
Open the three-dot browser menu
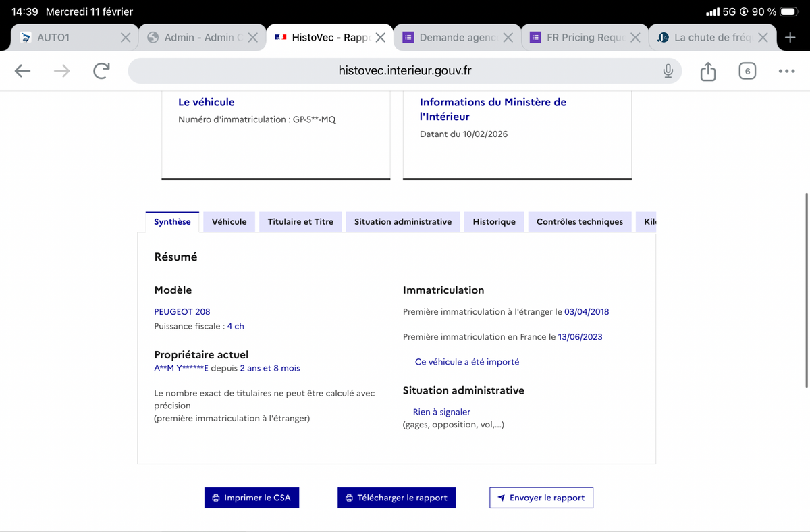click(786, 71)
